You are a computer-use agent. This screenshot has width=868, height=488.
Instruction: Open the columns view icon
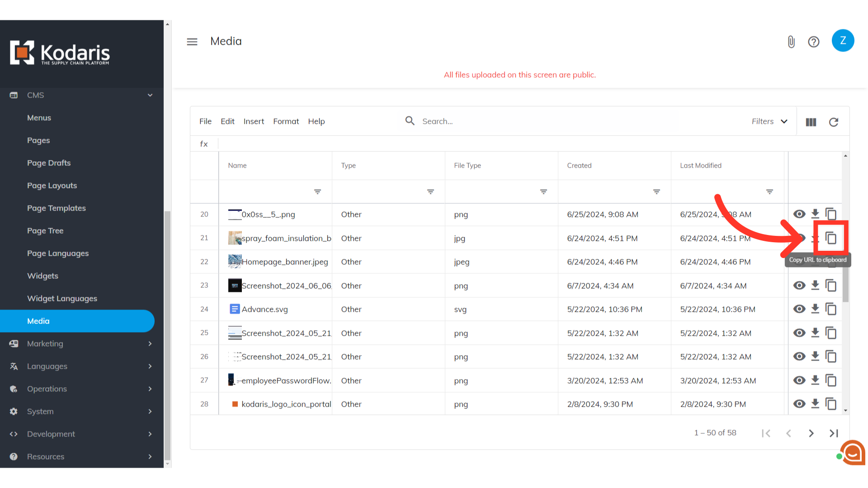[811, 122]
